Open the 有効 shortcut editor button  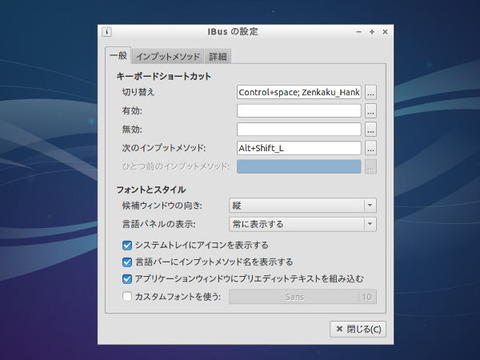(x=371, y=111)
